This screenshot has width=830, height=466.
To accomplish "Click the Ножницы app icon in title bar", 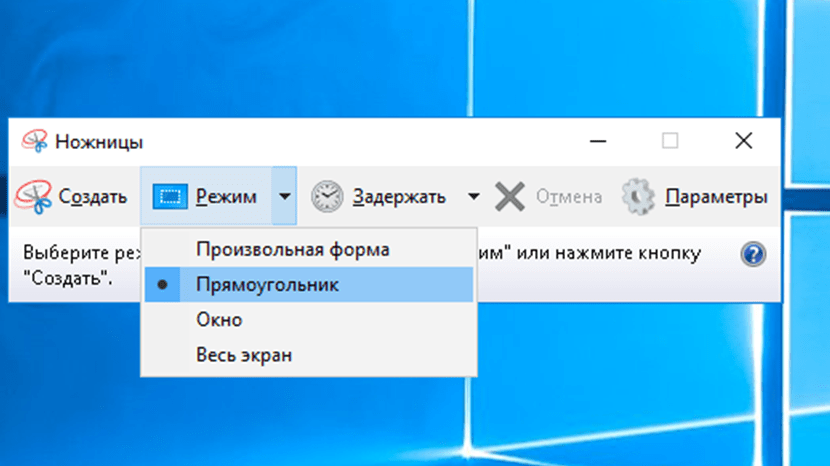I will [x=35, y=141].
